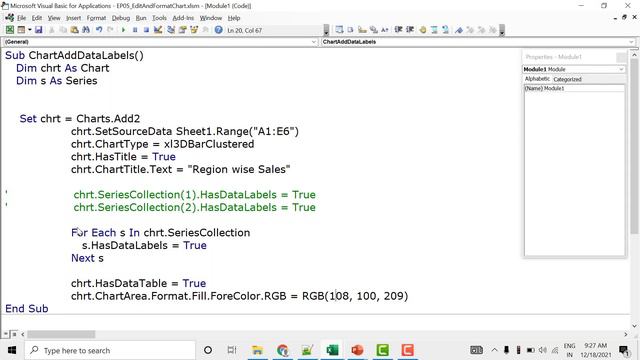Open Chrome from the taskbar
The height and width of the screenshot is (360, 640).
pos(282,350)
